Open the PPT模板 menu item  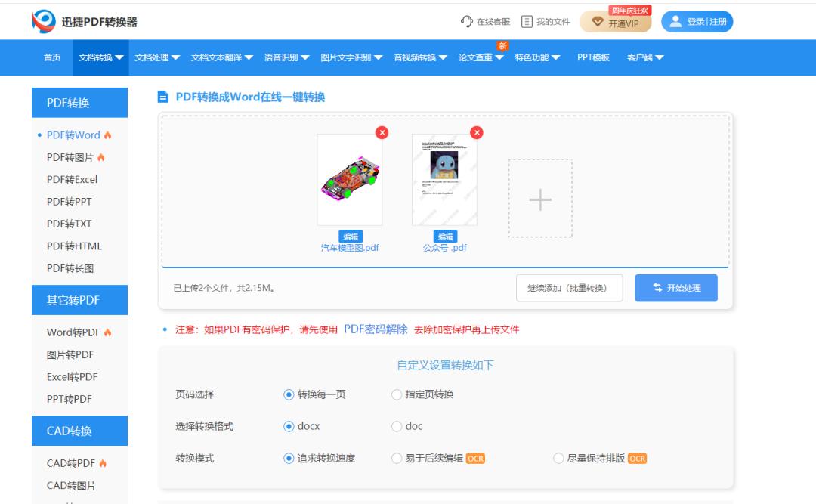[x=595, y=57]
